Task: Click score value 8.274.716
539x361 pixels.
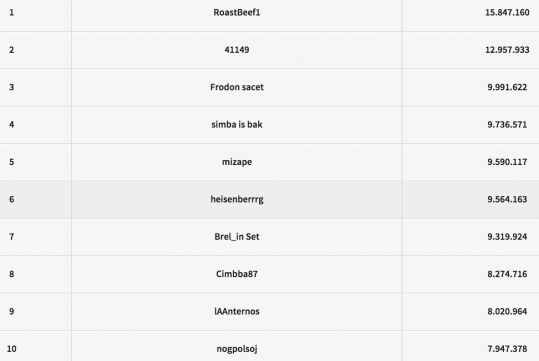Action: [x=507, y=274]
